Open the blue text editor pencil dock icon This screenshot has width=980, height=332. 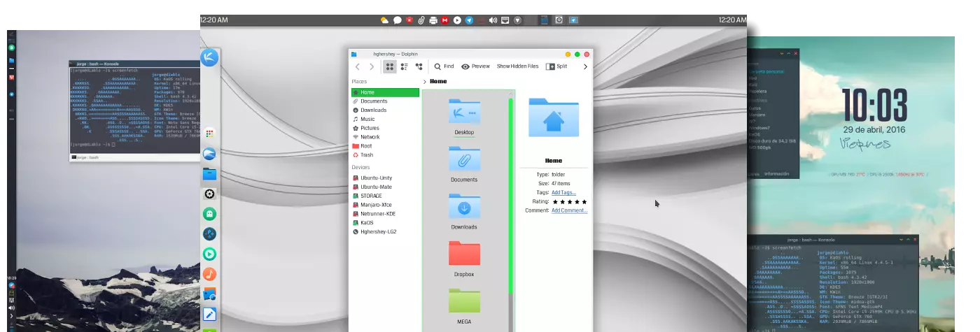pos(209,315)
